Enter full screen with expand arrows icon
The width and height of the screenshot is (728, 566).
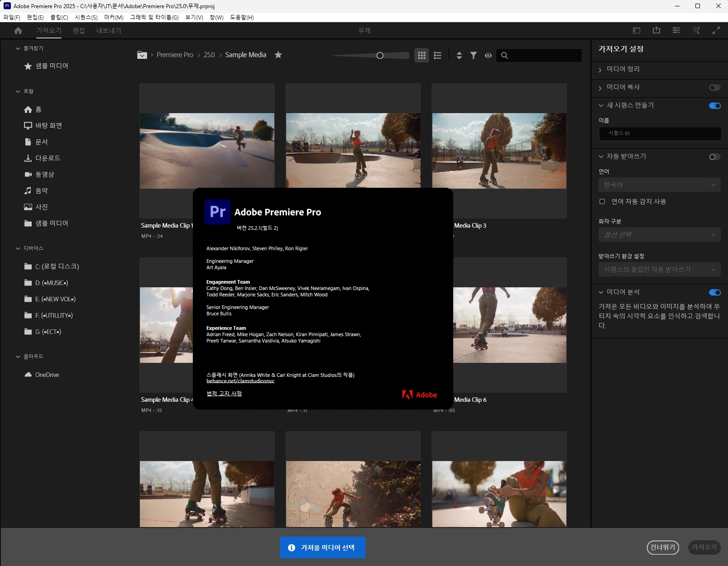(716, 30)
